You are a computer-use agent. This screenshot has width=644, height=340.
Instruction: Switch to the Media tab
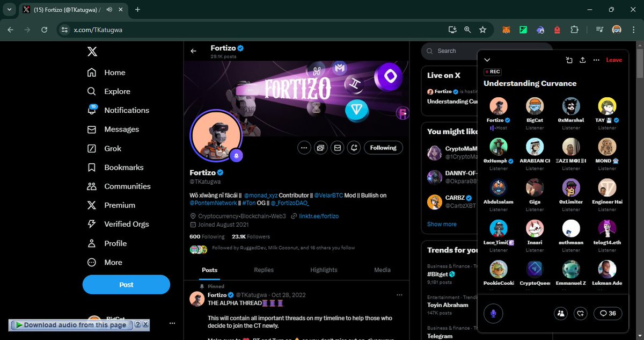click(382, 270)
